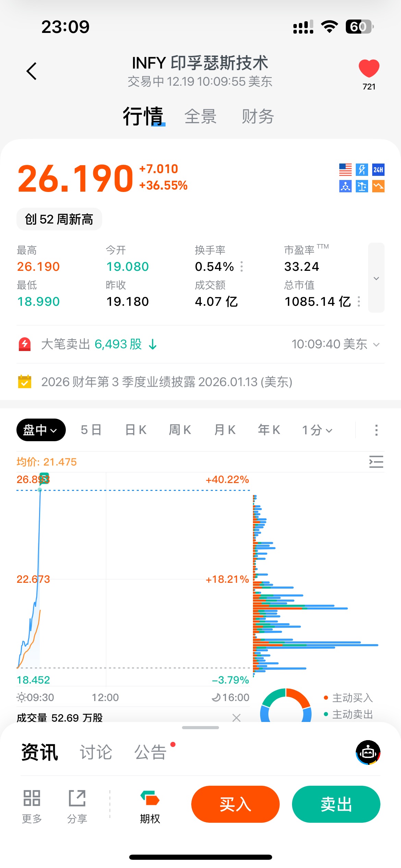
Task: Open the AI robot assistant icon
Action: (368, 752)
